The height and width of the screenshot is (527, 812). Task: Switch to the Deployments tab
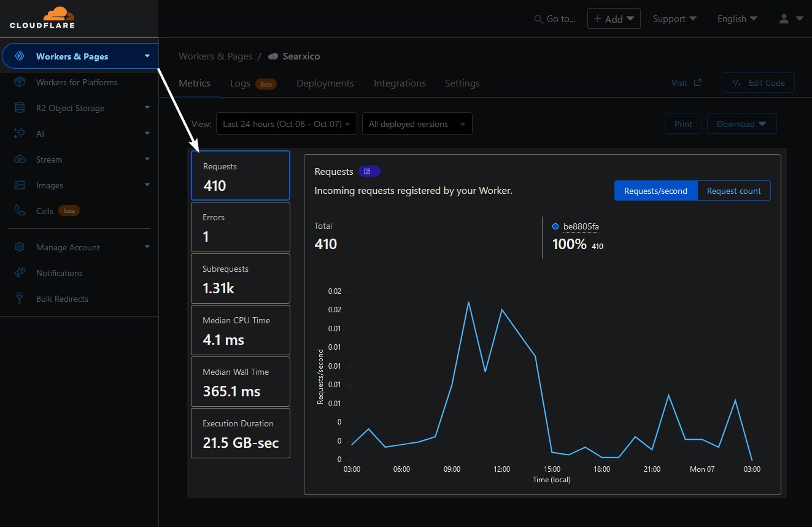click(325, 83)
